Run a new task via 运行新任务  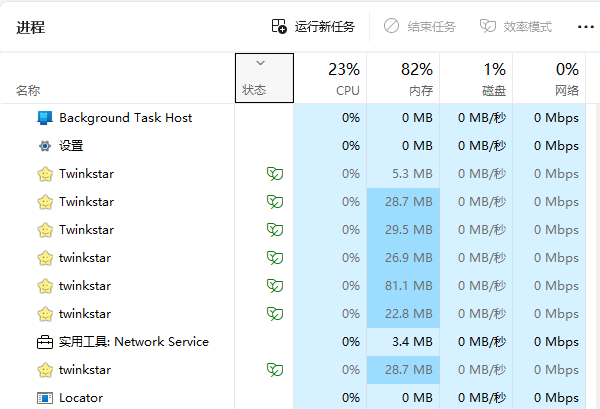click(x=313, y=27)
